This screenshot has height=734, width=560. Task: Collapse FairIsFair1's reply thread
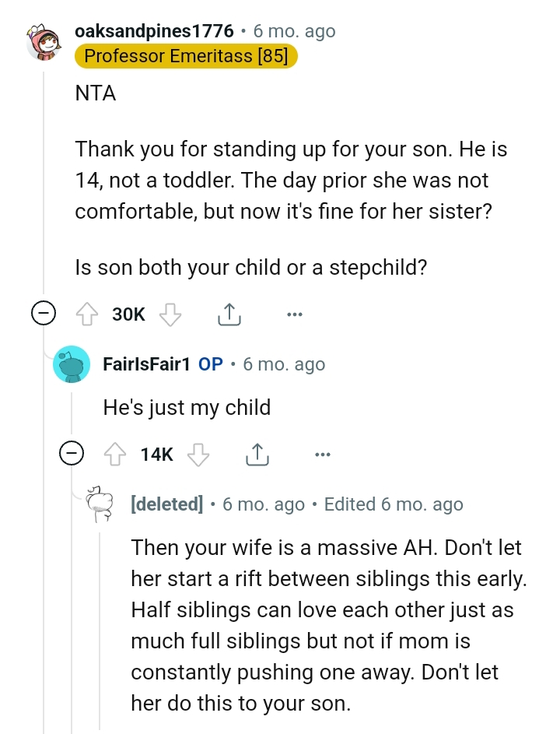(72, 454)
